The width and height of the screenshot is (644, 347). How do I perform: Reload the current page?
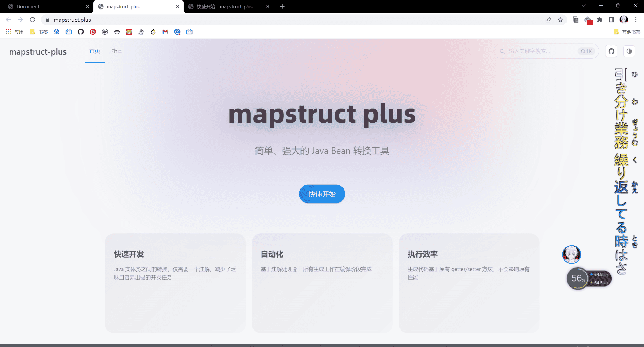point(32,20)
